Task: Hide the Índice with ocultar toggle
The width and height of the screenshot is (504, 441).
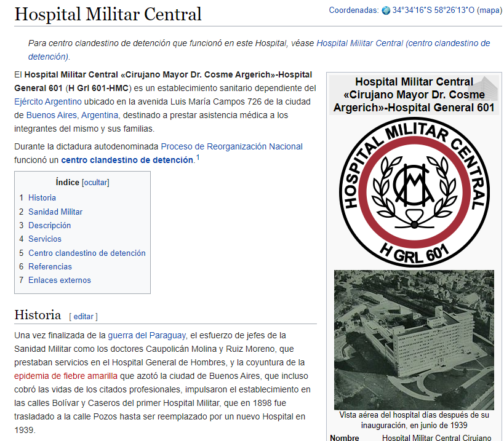Action: click(x=95, y=182)
